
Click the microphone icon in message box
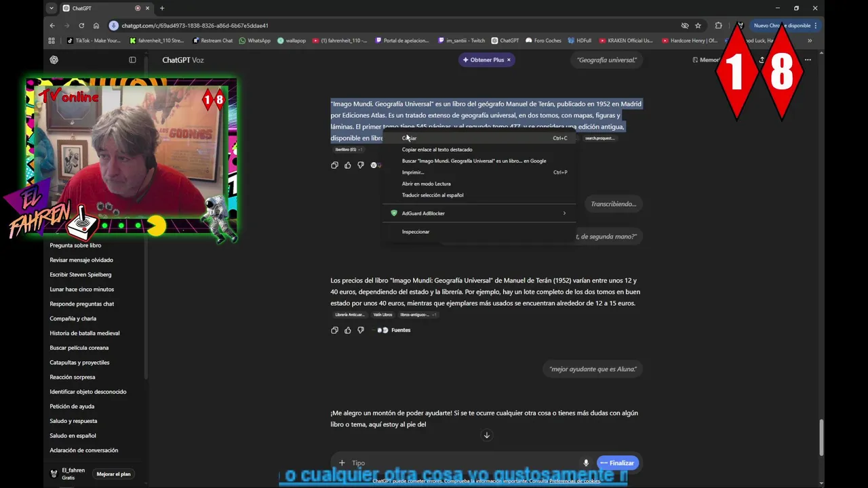tap(586, 463)
